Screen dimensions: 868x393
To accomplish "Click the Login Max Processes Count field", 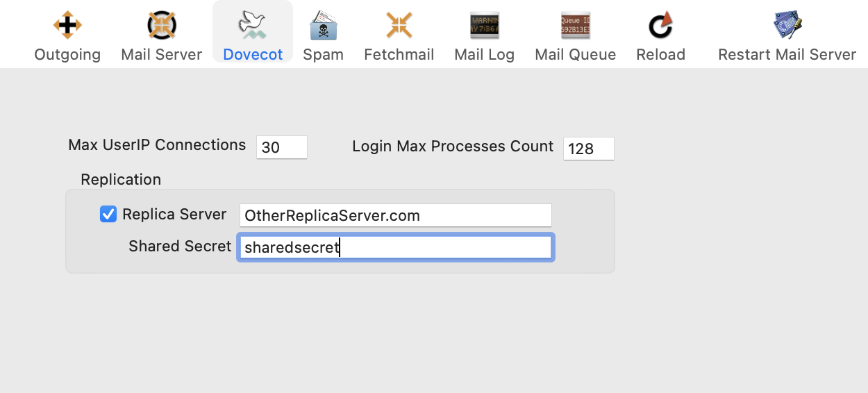I will (588, 149).
